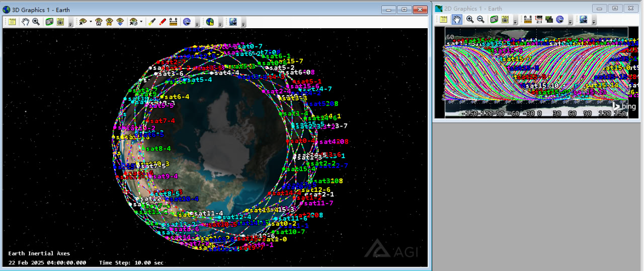Click the zoom in magnifier in 2D toolbar

(x=470, y=20)
